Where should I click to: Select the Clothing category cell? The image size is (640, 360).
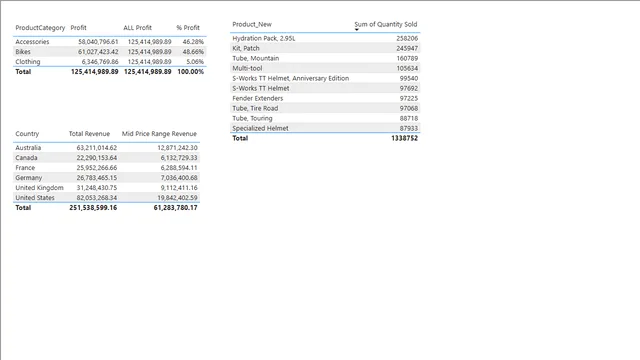pos(28,62)
